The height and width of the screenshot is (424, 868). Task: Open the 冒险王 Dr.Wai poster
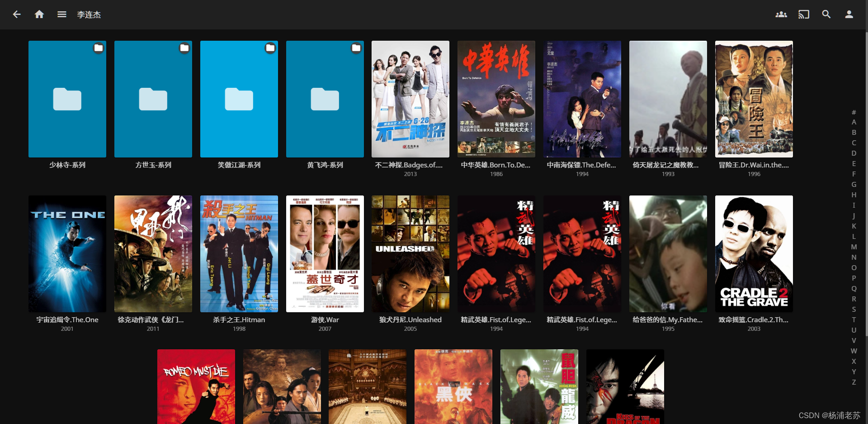click(x=754, y=99)
